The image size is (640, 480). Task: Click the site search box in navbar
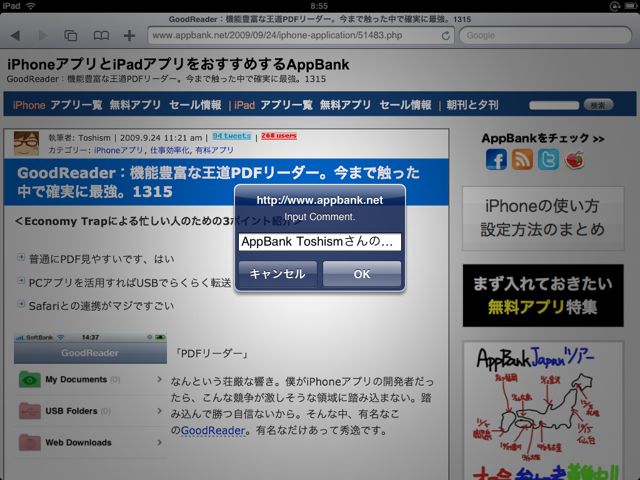tap(554, 105)
